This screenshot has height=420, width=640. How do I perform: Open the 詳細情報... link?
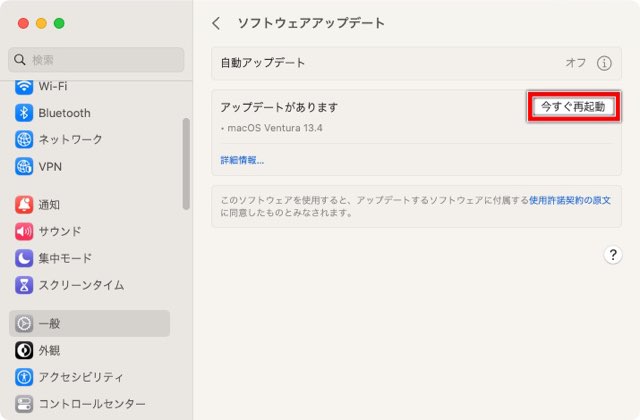point(242,160)
